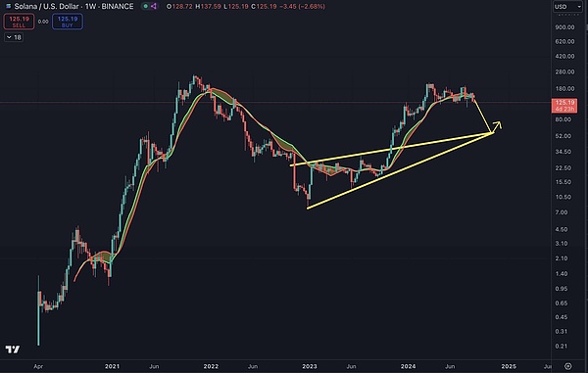Open the USD currency dropdown

(x=567, y=7)
